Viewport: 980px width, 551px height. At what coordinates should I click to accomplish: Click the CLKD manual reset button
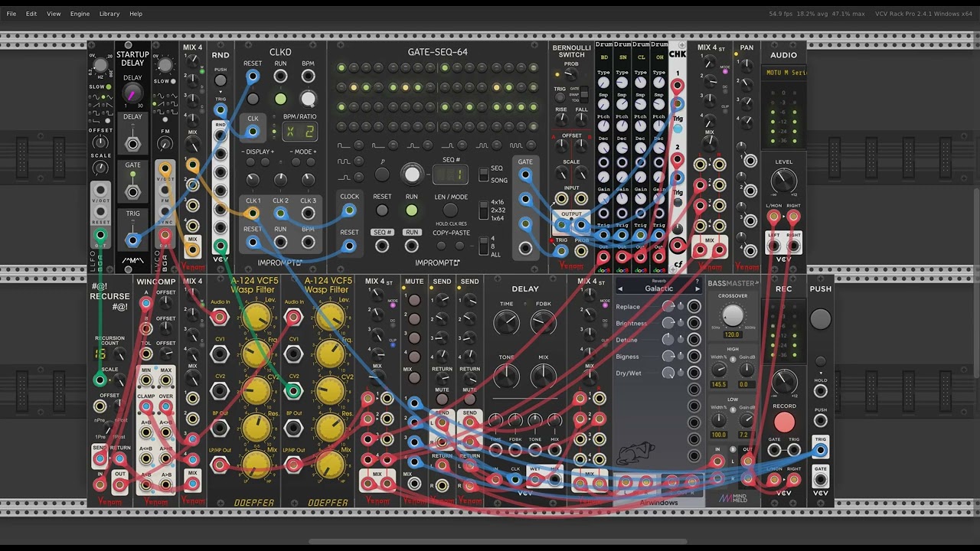(x=253, y=99)
